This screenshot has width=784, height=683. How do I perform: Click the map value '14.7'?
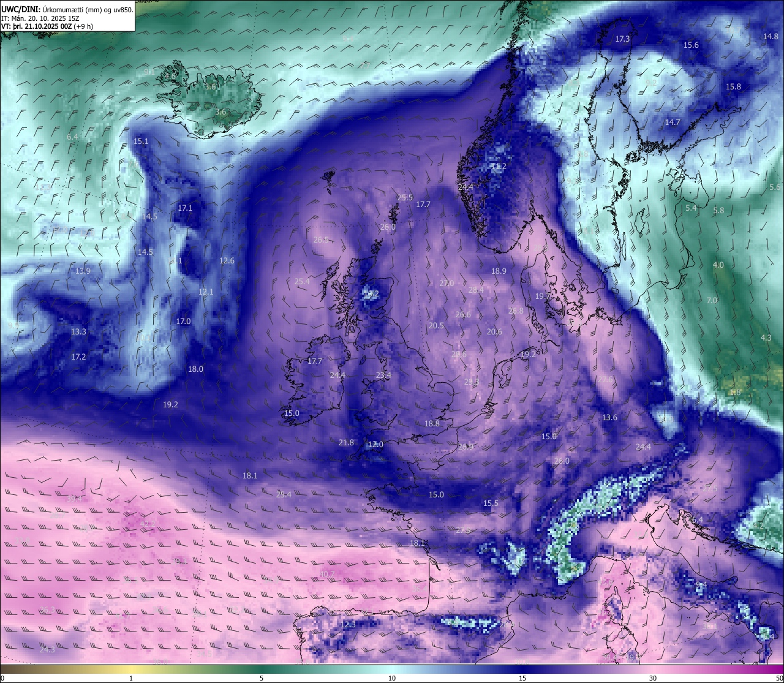pyautogui.click(x=673, y=122)
